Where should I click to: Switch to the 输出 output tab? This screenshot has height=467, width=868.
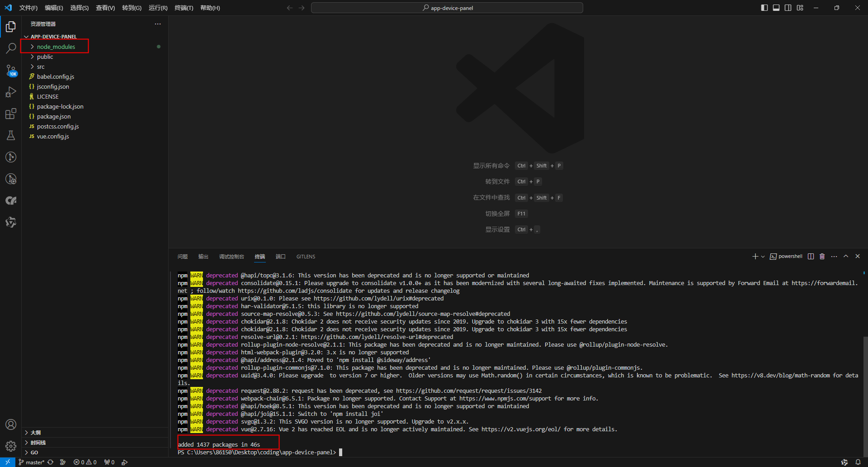coord(203,257)
